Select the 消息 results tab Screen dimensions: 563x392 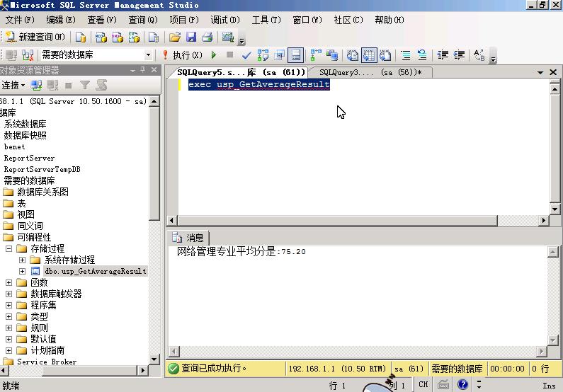click(189, 238)
